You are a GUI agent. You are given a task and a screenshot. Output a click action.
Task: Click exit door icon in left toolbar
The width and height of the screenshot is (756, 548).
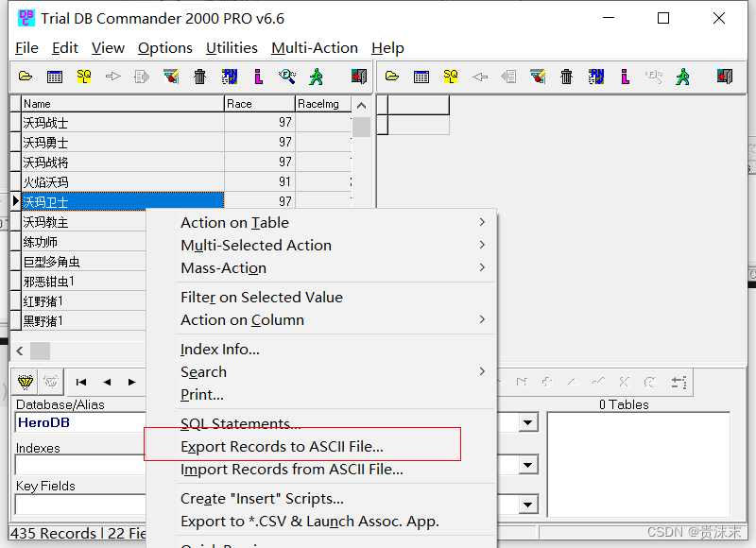(x=359, y=77)
